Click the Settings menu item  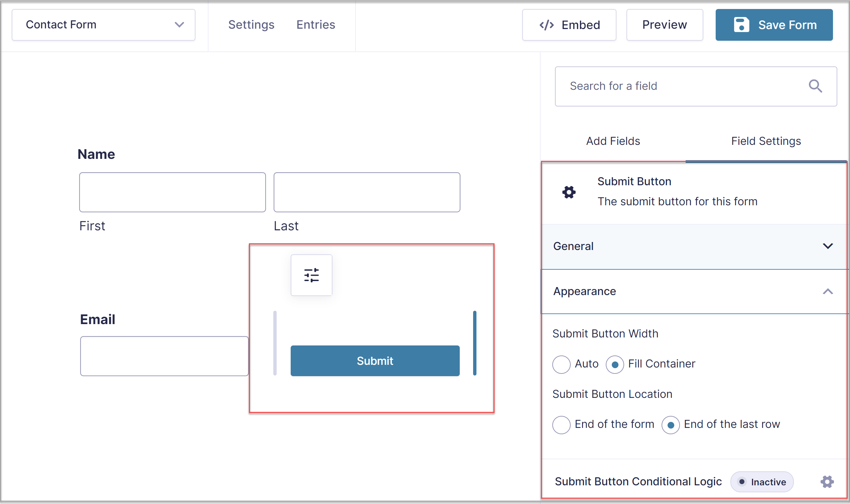click(x=252, y=25)
